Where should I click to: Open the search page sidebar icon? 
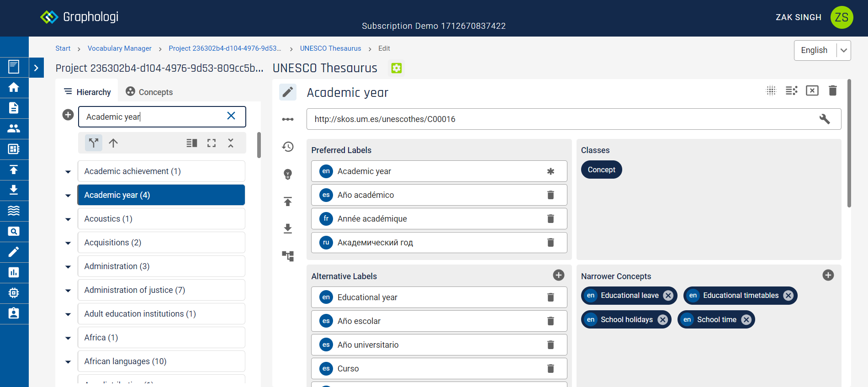pos(14,231)
